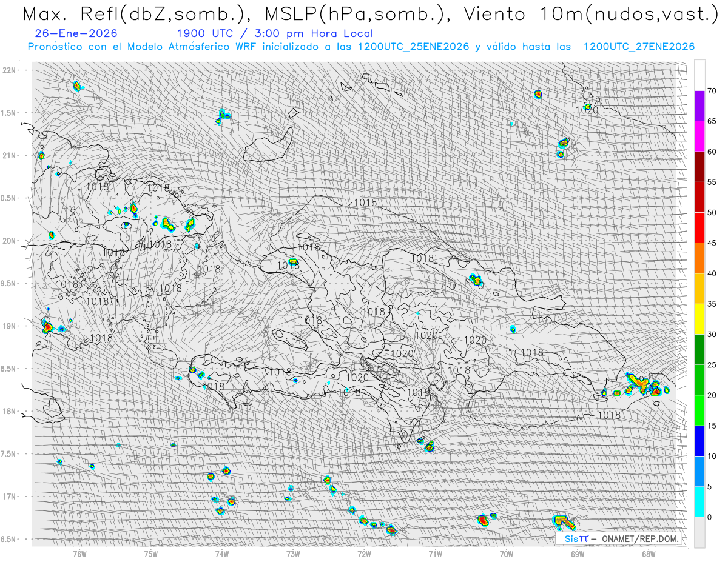Click the colorbar tick value '15'
728x562 pixels.
pos(712,426)
